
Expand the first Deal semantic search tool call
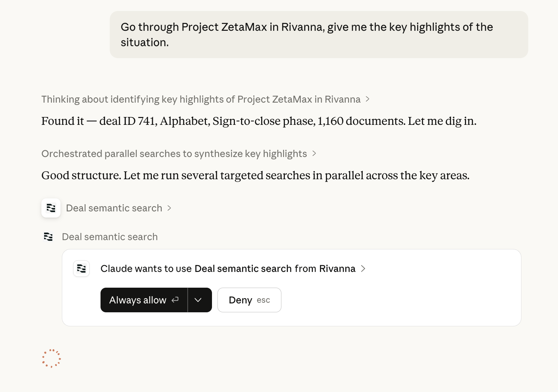(x=114, y=208)
